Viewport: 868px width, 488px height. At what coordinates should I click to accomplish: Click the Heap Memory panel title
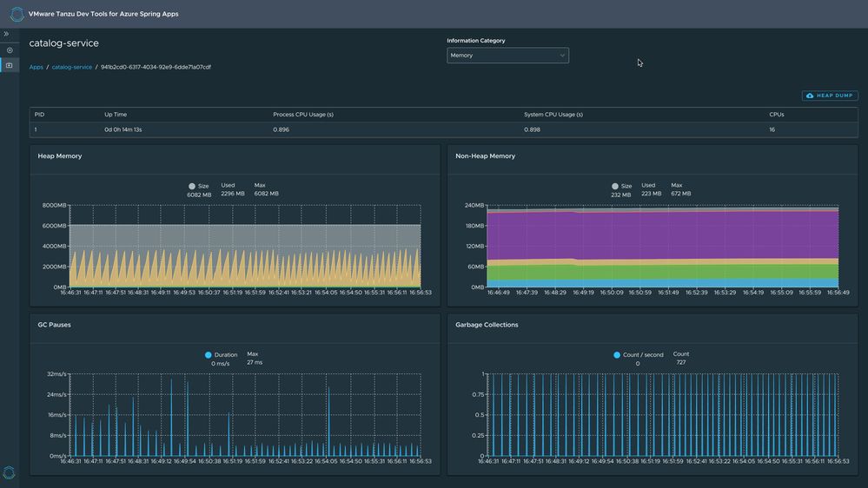click(60, 156)
